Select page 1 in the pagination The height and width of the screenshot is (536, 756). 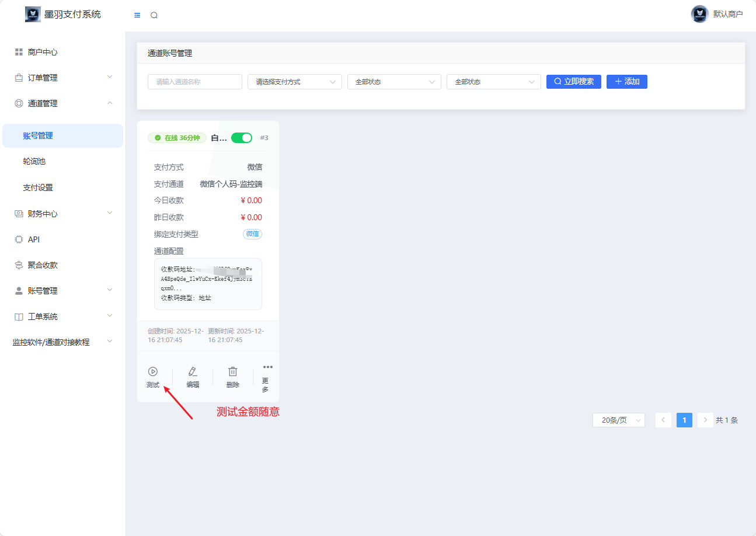(684, 420)
